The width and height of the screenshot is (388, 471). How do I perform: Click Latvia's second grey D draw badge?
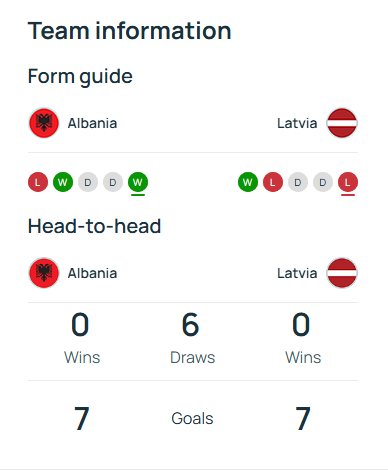[323, 182]
